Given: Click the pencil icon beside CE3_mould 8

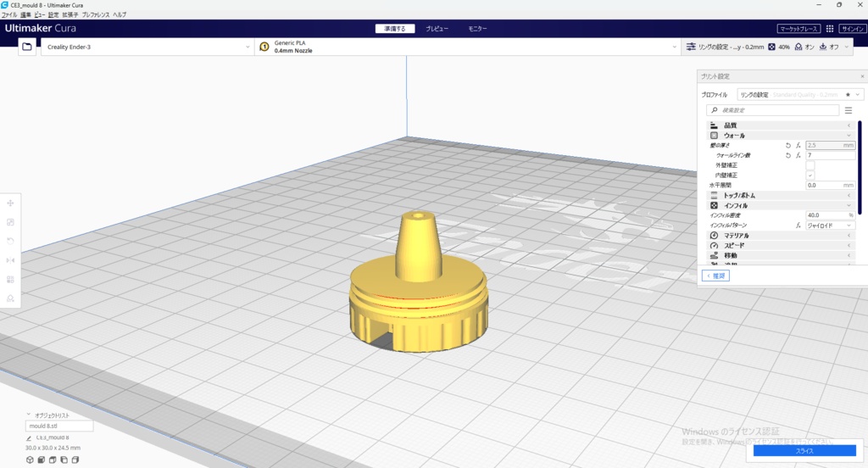Looking at the screenshot, I should click(29, 438).
